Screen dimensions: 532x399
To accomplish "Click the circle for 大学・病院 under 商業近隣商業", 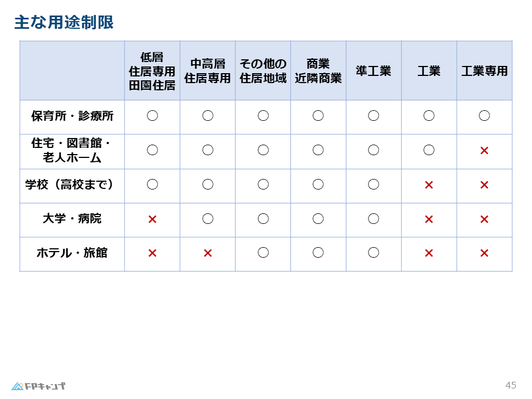I will pyautogui.click(x=318, y=218).
